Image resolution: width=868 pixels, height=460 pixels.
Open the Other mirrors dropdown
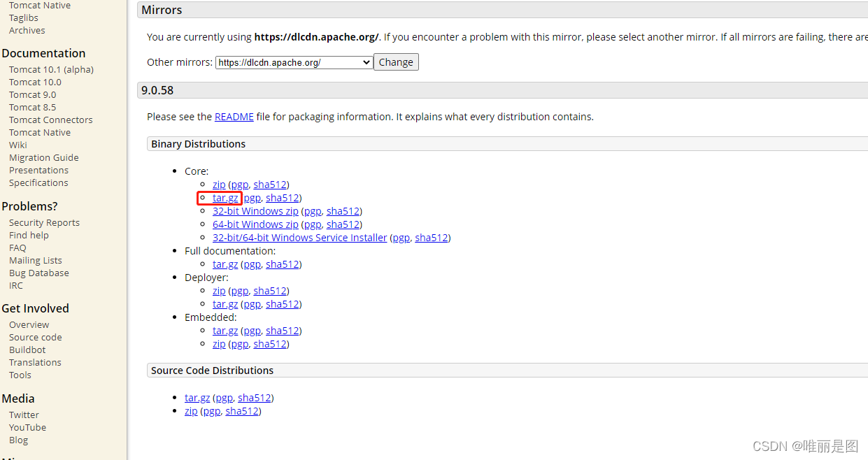pyautogui.click(x=294, y=62)
